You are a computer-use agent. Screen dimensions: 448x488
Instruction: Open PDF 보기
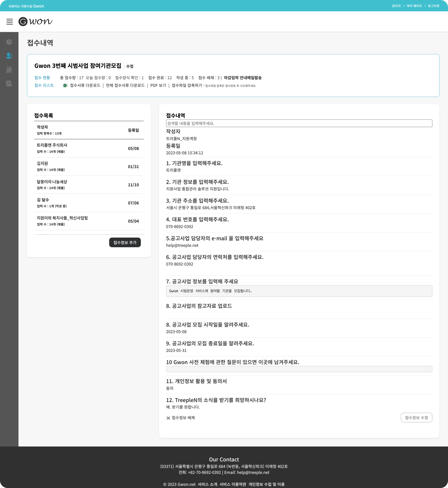158,85
